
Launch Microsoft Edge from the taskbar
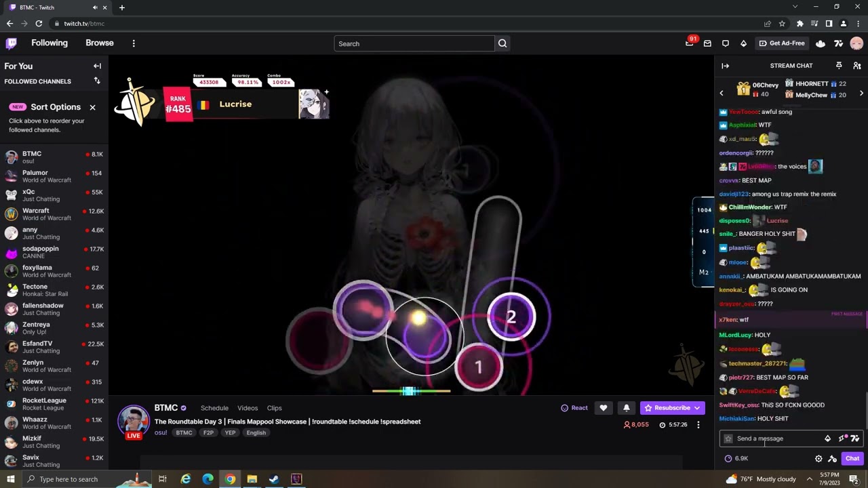point(208,479)
